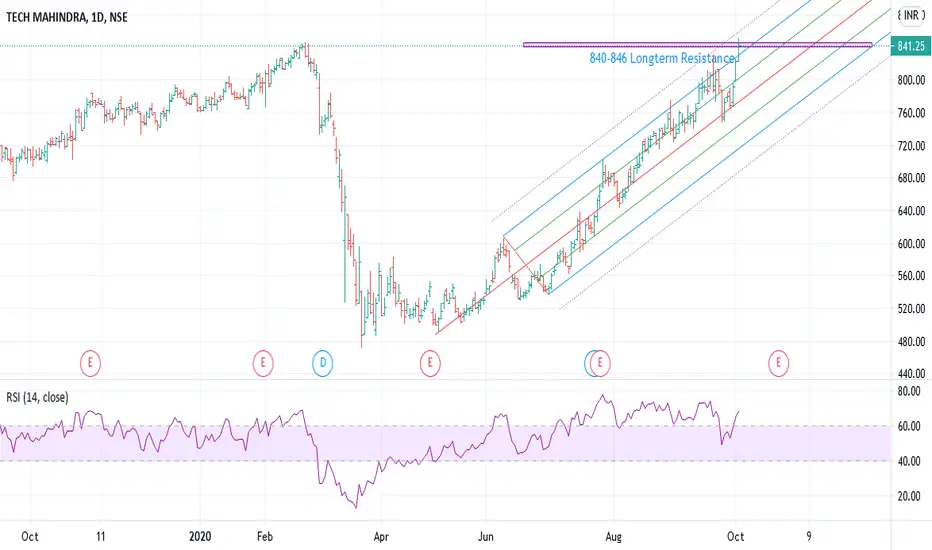Open the INR currency selector
The height and width of the screenshot is (550, 932).
tap(911, 15)
